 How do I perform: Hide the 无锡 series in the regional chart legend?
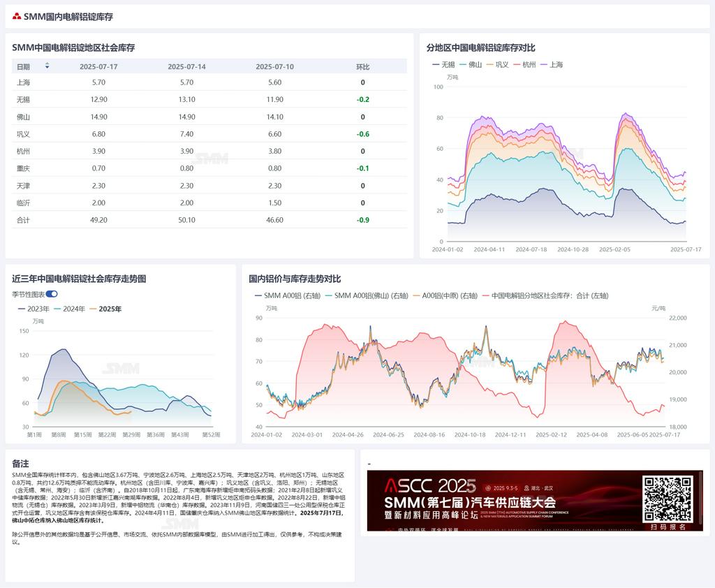coord(443,65)
